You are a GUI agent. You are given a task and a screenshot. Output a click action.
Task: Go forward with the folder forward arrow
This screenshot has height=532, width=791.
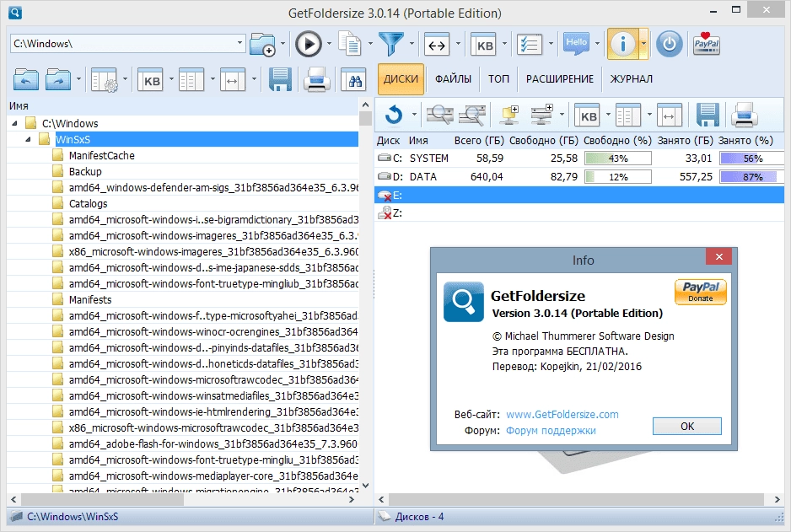coord(58,80)
